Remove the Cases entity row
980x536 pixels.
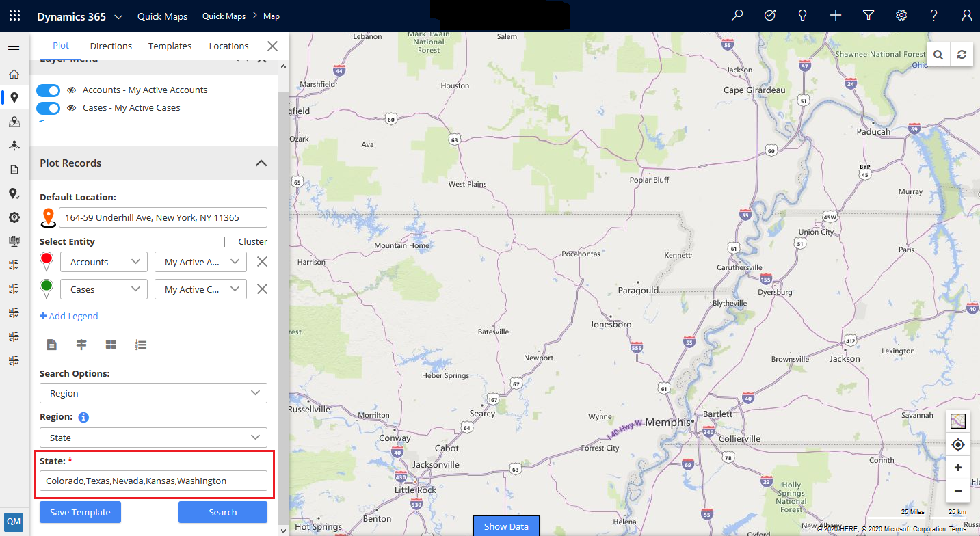[x=261, y=289]
